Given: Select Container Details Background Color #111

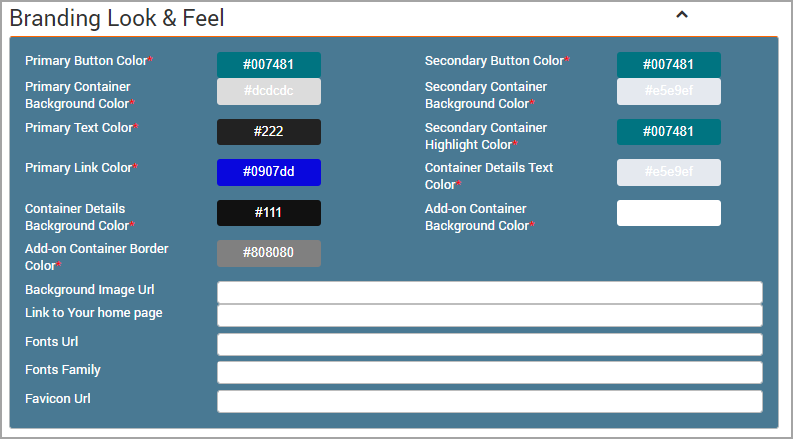Looking at the screenshot, I should 269,213.
